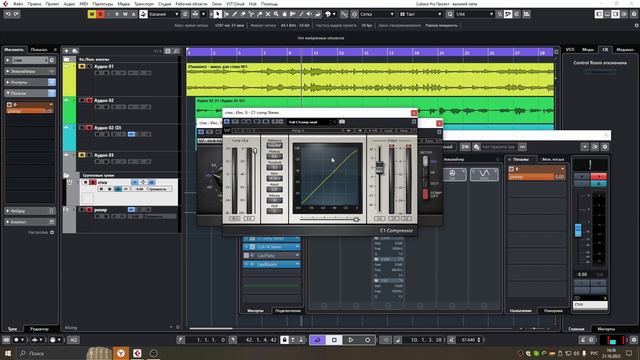
Task: Select the Line tool
Action: tap(301, 14)
